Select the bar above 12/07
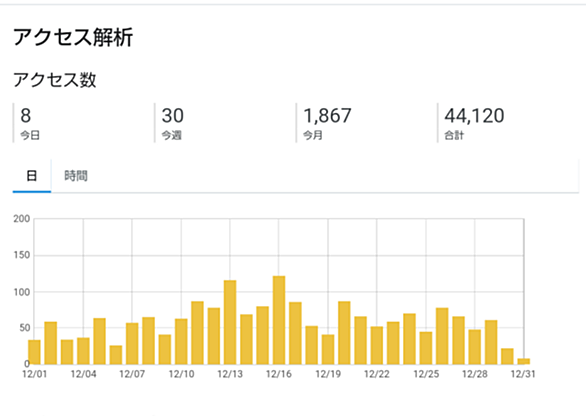586x416 pixels. click(x=132, y=343)
